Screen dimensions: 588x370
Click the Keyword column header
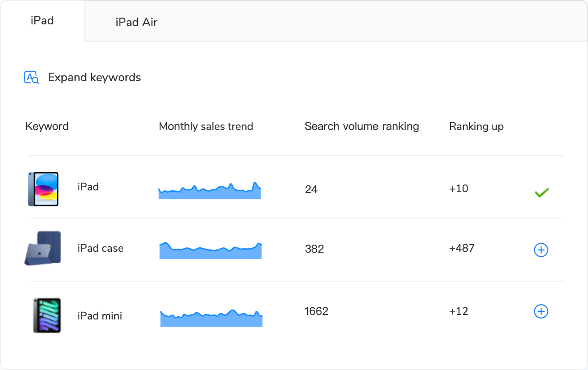47,126
